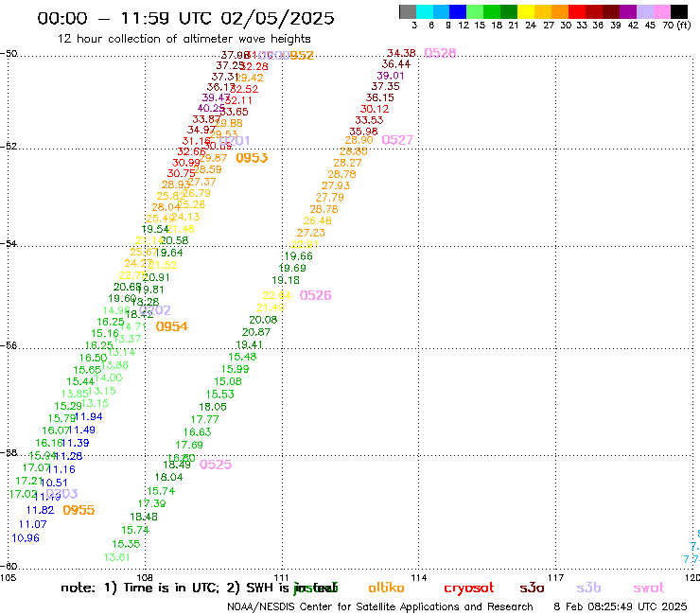The height and width of the screenshot is (615, 700).
Task: Click the bright red 30-33 ft legend swatch
Action: tap(577, 11)
